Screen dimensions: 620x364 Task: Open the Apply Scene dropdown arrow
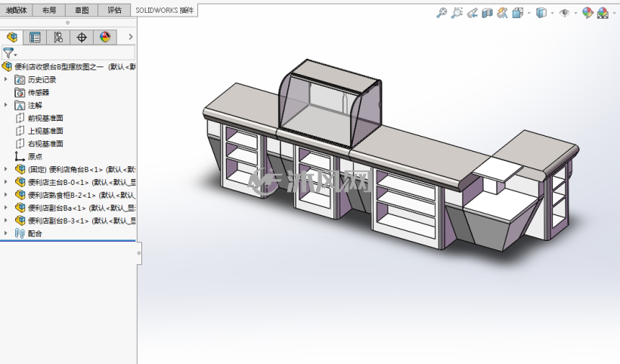point(614,13)
